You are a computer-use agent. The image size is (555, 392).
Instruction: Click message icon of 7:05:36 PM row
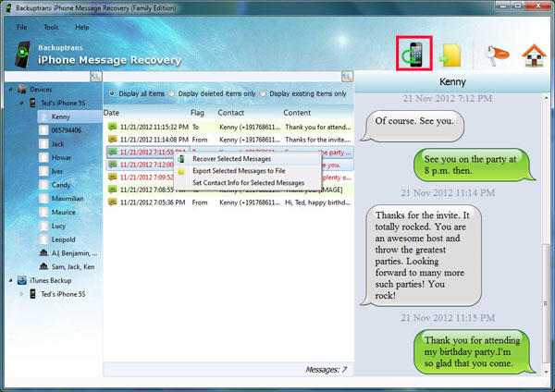[113, 202]
